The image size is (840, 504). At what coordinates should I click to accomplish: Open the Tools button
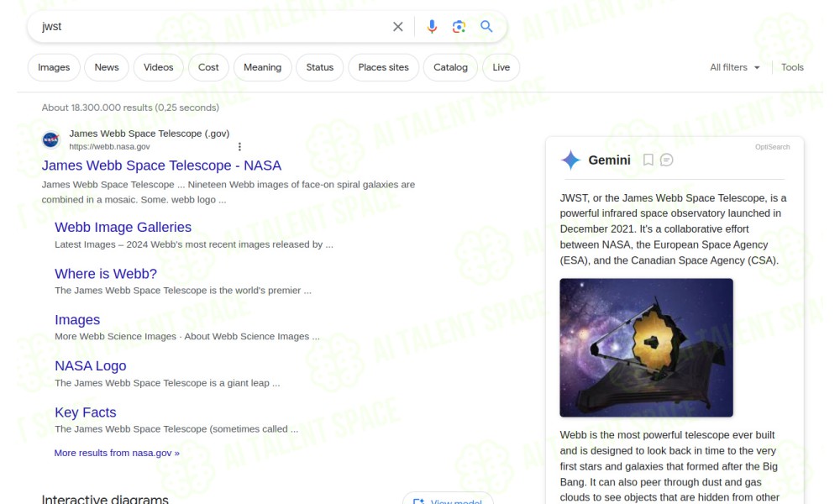click(x=792, y=67)
